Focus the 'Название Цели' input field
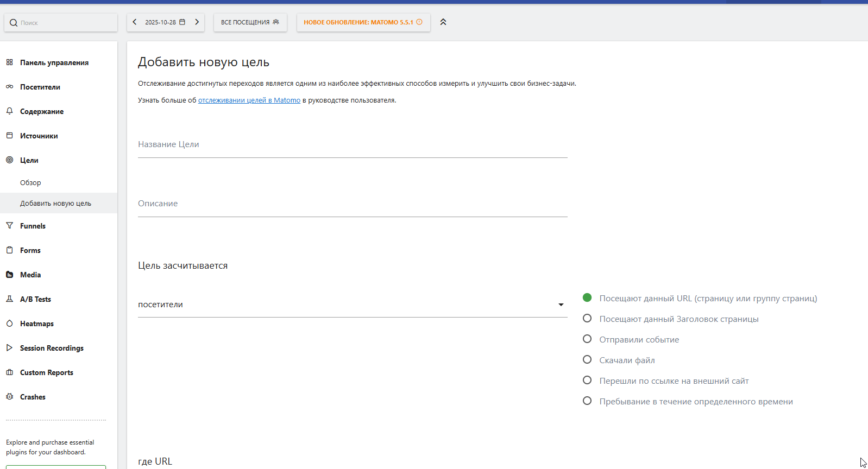The image size is (868, 469). click(352, 145)
